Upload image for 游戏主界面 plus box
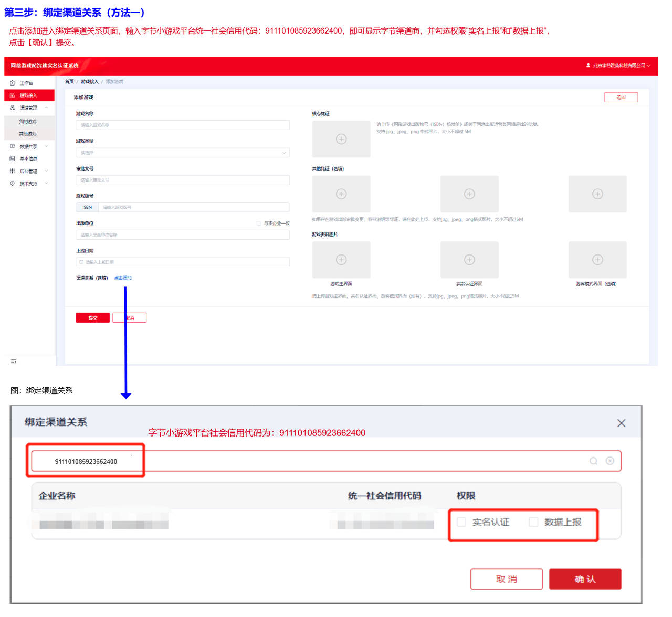 pos(341,260)
